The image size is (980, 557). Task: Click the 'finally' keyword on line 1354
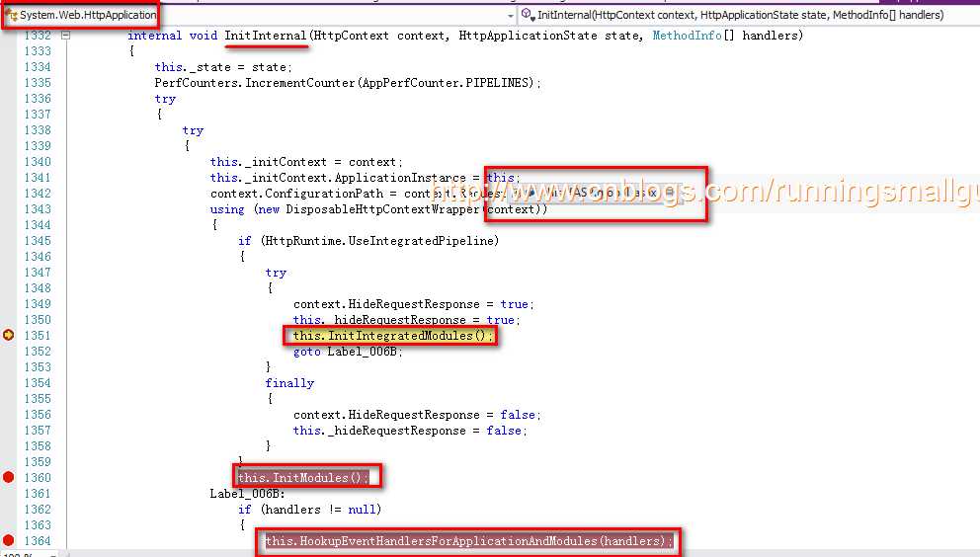click(289, 383)
